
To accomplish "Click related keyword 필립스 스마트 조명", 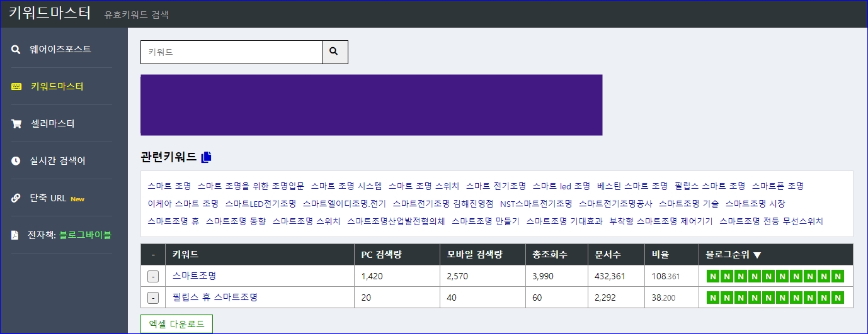I will (709, 186).
